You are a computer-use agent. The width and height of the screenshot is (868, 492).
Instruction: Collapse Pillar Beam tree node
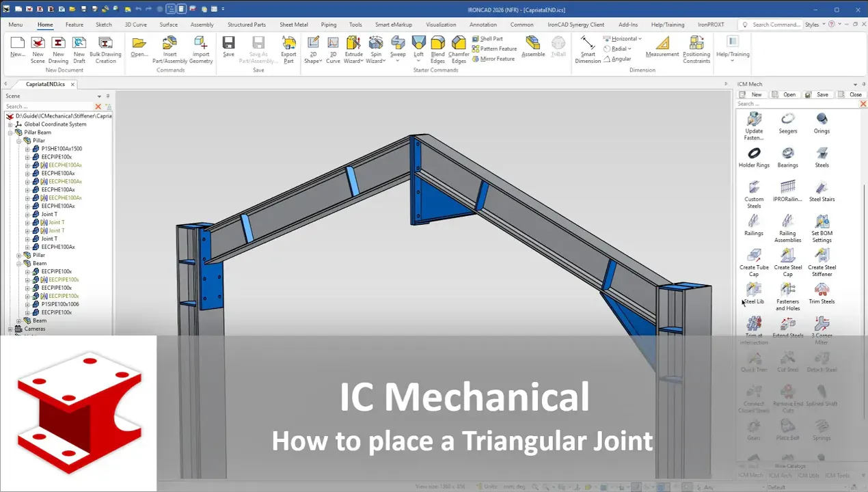11,133
